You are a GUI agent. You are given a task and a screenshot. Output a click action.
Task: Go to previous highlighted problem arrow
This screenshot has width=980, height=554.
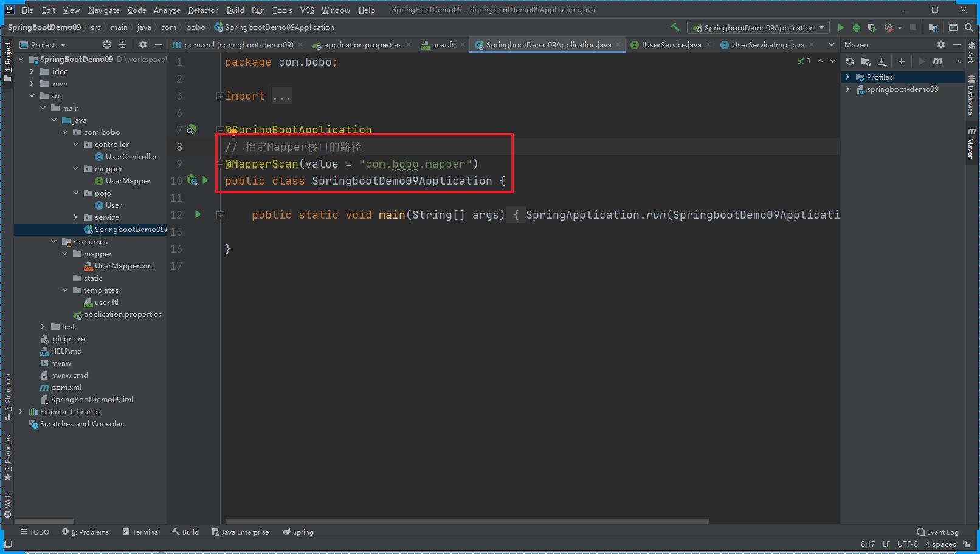(820, 61)
